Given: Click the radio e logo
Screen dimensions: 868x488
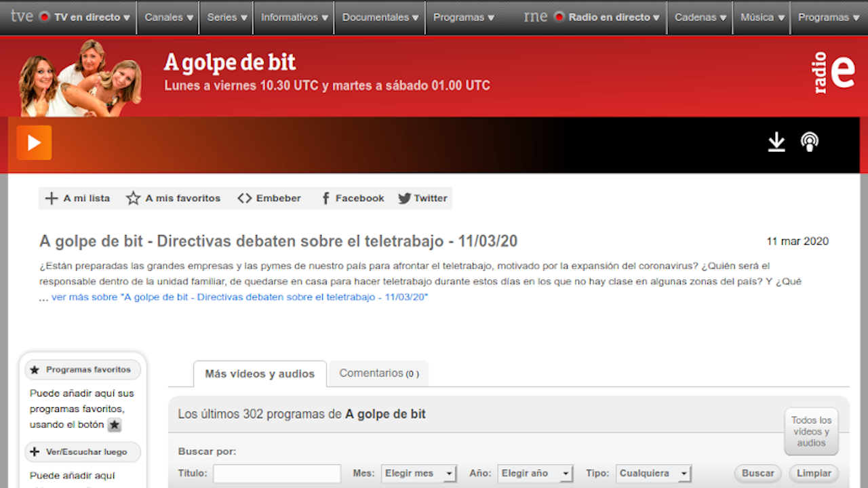Looking at the screenshot, I should coord(833,73).
